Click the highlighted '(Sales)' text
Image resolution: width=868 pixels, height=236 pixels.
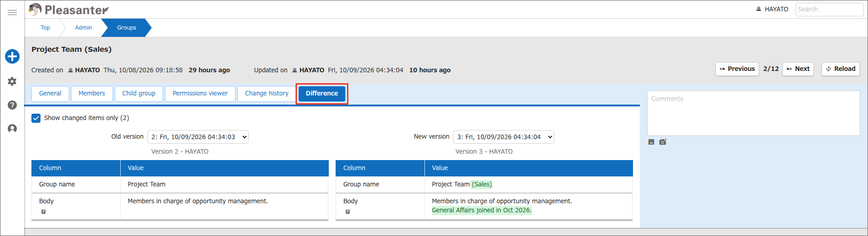482,185
